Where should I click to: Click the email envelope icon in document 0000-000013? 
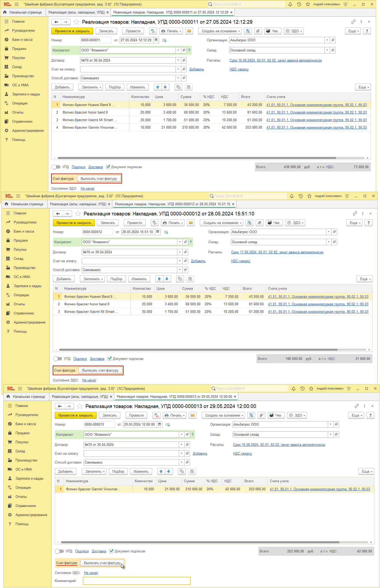coord(193,415)
